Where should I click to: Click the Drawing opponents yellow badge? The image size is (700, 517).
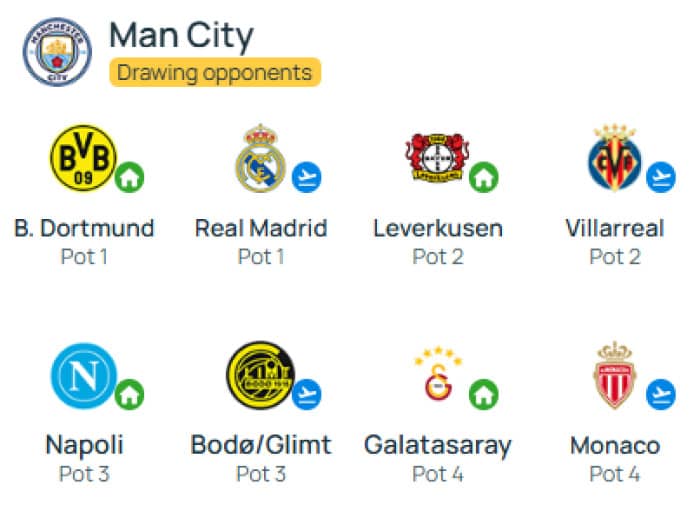click(x=215, y=72)
